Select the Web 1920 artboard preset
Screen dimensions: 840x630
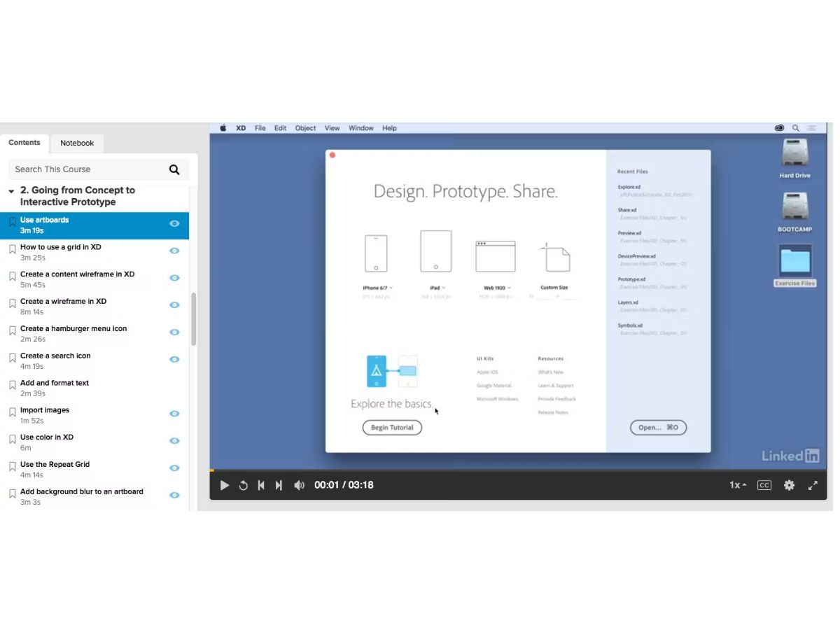495,256
